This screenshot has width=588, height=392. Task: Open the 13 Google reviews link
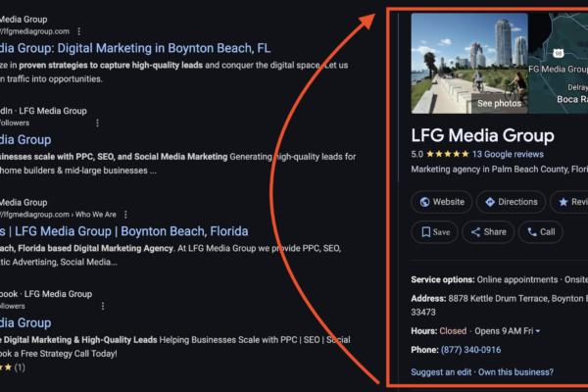click(x=508, y=154)
